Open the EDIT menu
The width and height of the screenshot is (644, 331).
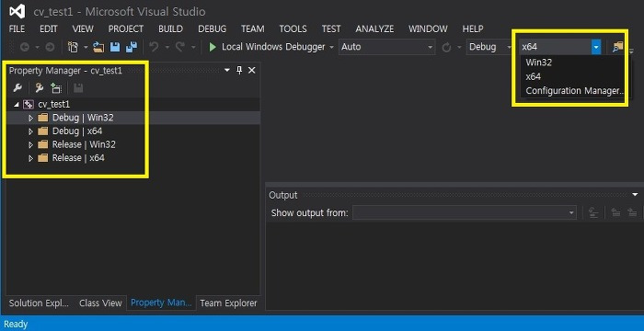pos(49,29)
